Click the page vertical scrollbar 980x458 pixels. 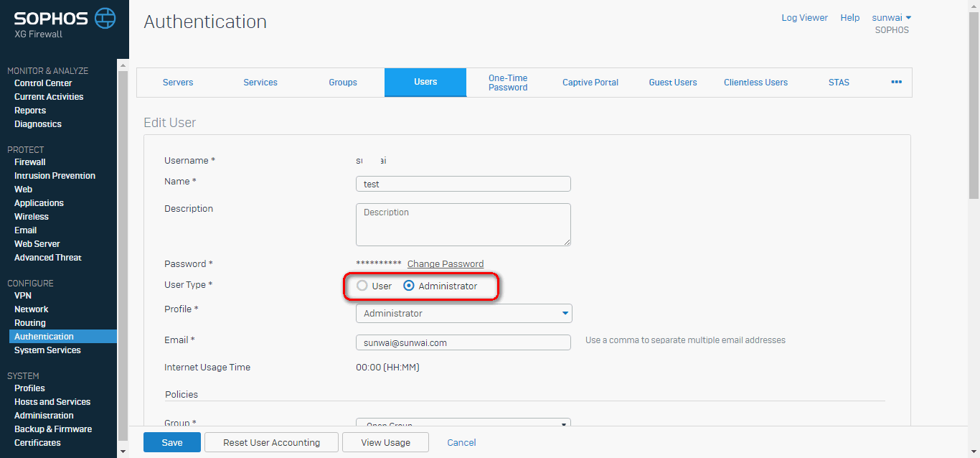[x=974, y=104]
